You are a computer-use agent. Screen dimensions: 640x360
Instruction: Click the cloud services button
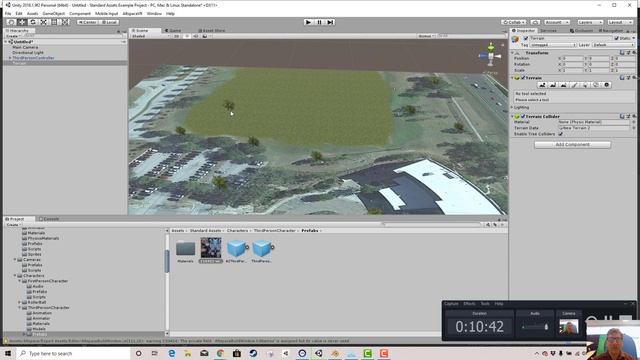pos(535,22)
